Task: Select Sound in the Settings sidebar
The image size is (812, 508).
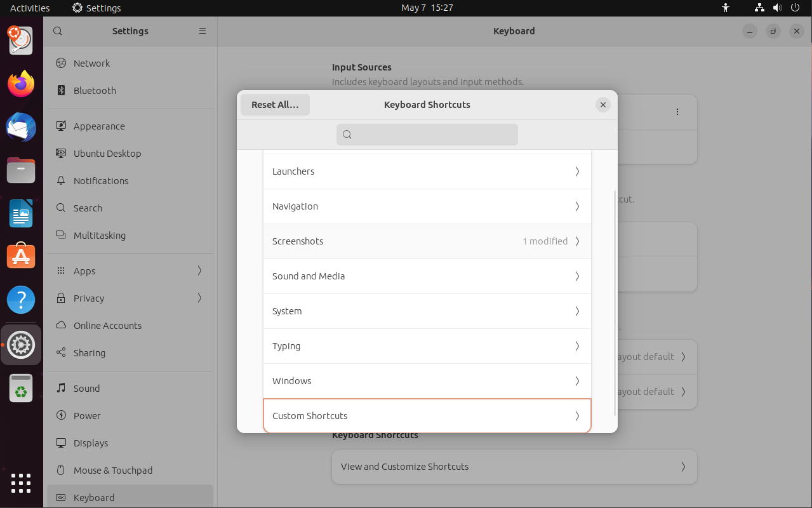Action: point(130,389)
